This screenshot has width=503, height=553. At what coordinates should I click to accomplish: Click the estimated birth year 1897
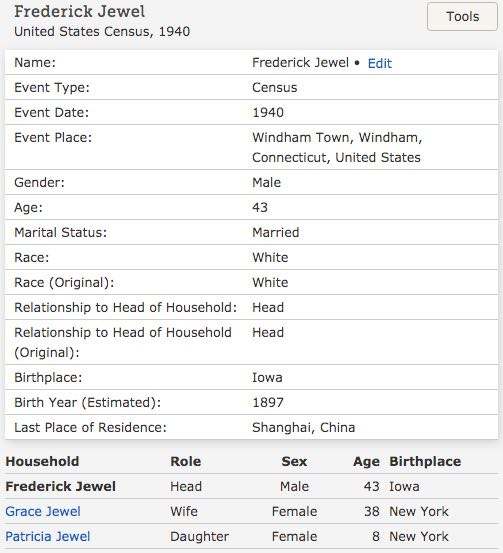268,402
